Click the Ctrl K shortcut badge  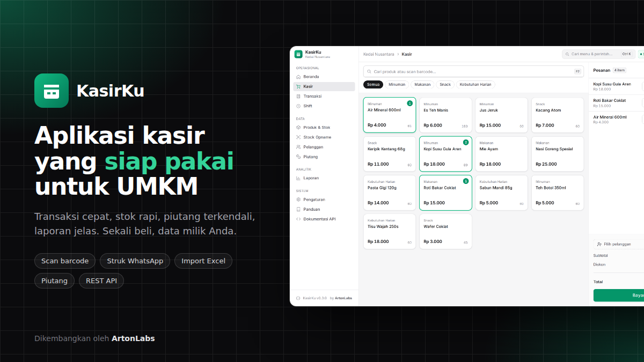pos(627,54)
